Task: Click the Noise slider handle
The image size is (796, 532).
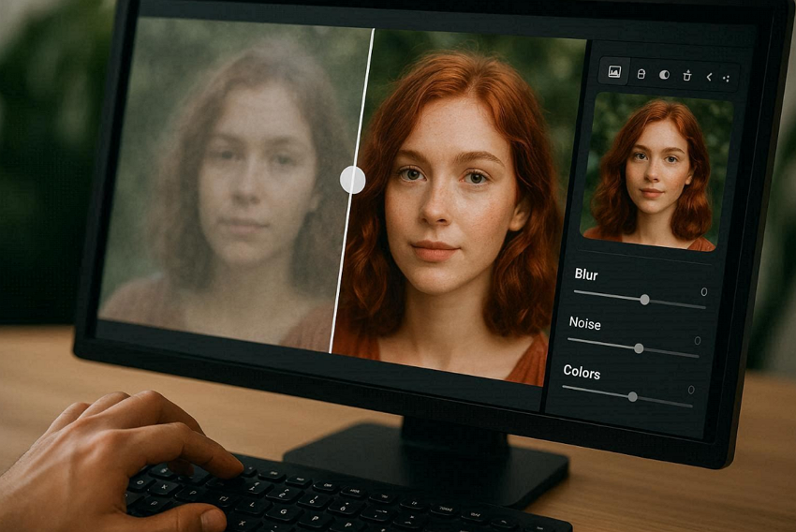Action: point(639,348)
